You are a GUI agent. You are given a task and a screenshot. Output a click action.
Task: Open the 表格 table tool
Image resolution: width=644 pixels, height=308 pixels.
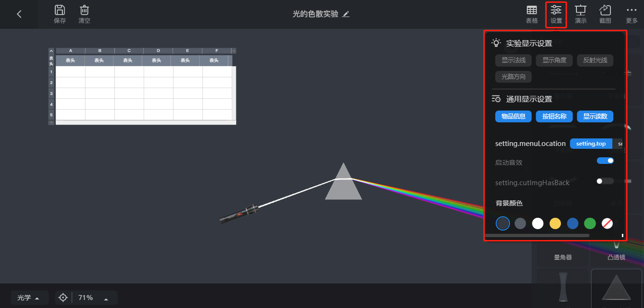pyautogui.click(x=532, y=10)
